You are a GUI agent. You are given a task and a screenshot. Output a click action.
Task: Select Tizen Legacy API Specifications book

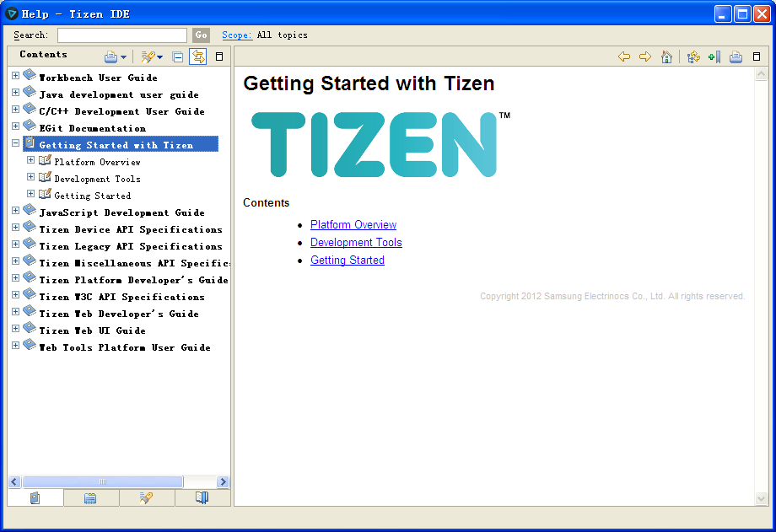pyautogui.click(x=131, y=246)
